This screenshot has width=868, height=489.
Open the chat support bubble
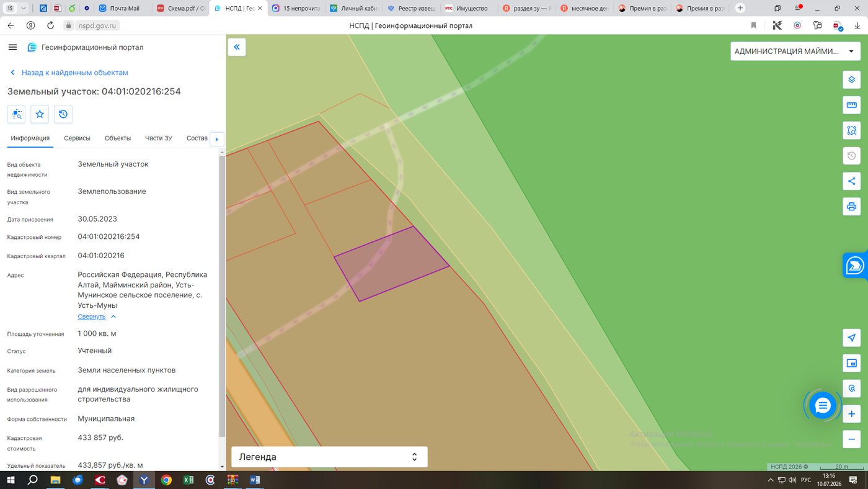click(823, 406)
